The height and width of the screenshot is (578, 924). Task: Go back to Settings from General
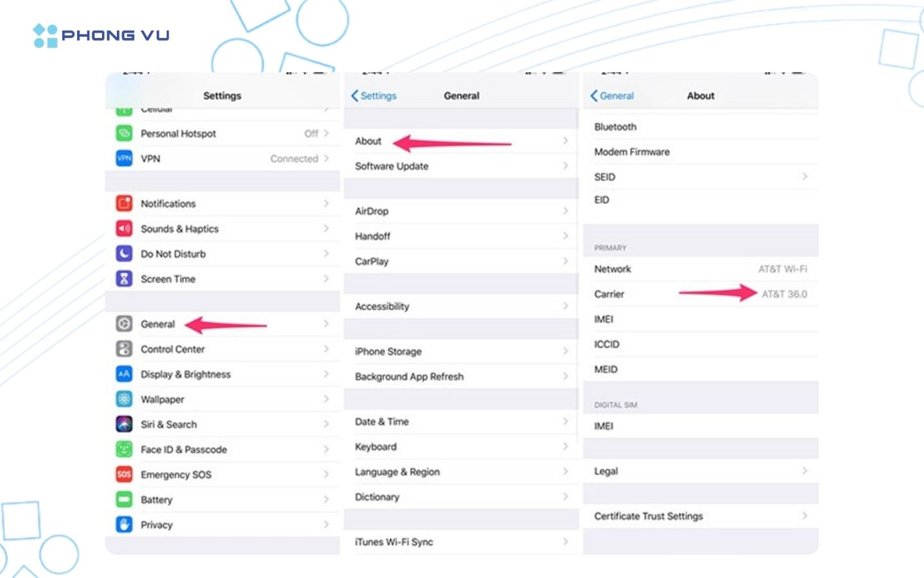click(373, 96)
